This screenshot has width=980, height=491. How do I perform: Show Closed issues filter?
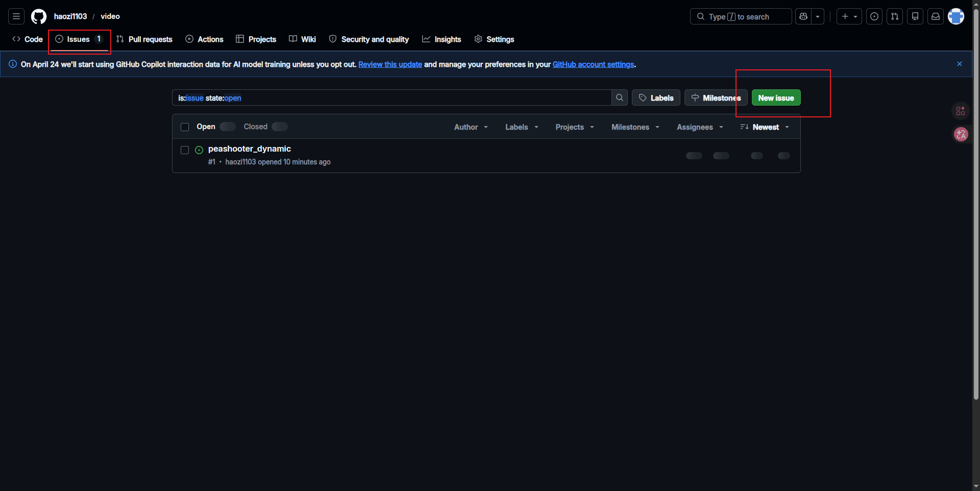265,127
